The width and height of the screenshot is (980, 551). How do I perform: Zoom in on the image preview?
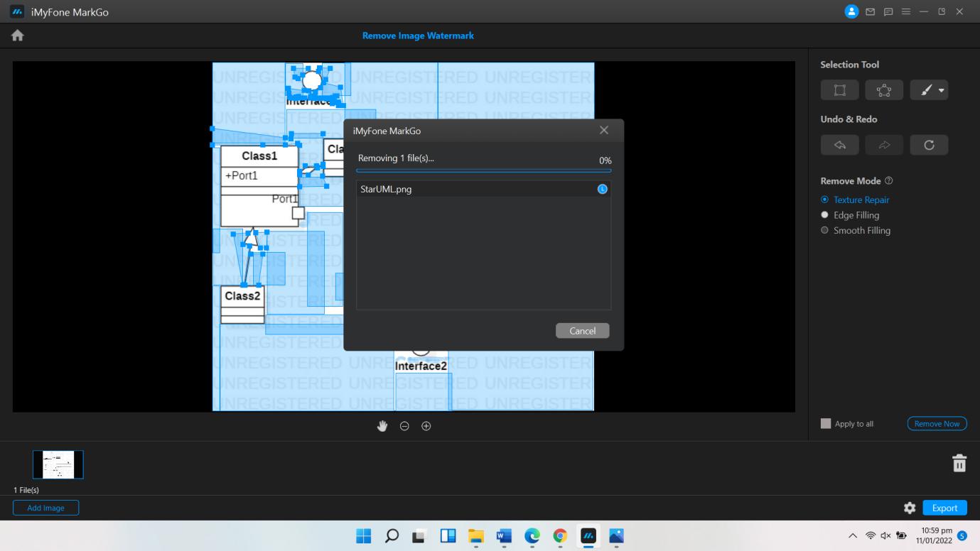coord(426,426)
